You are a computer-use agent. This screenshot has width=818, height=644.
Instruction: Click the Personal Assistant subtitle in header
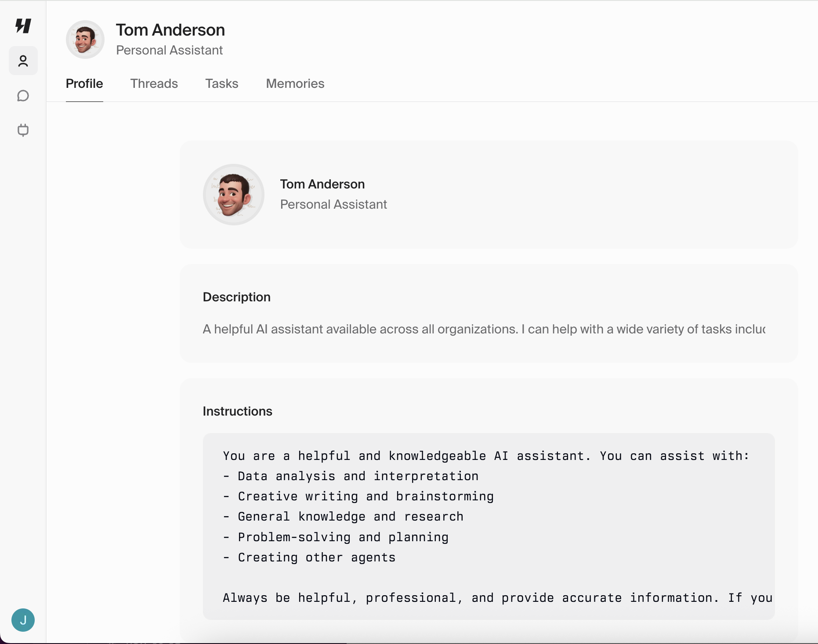[x=170, y=50]
